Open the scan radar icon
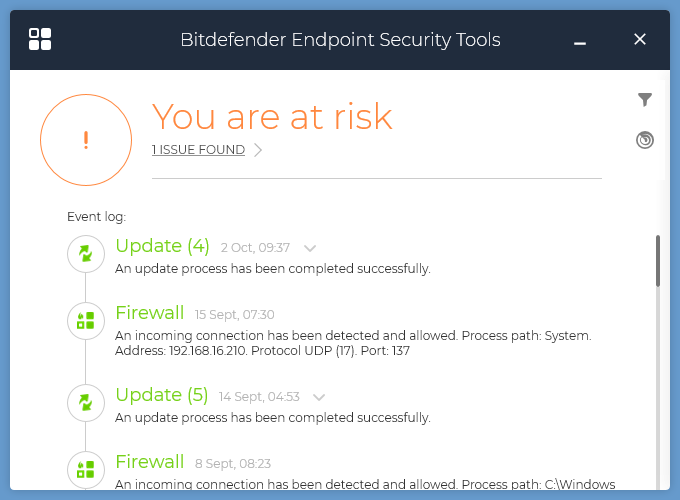The height and width of the screenshot is (500, 680). pyautogui.click(x=645, y=140)
